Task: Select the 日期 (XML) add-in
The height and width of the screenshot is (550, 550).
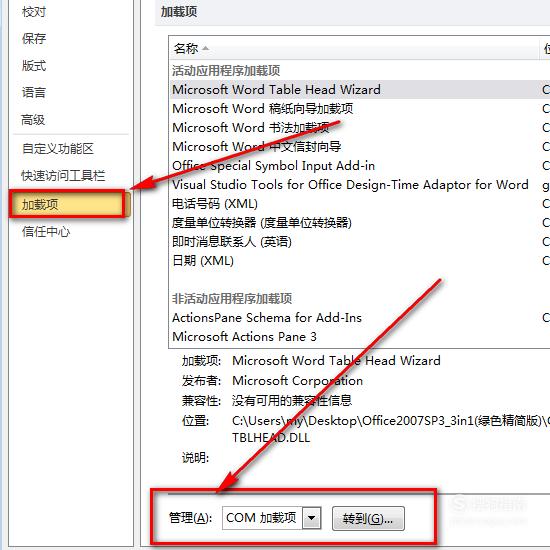Action: [x=360, y=261]
